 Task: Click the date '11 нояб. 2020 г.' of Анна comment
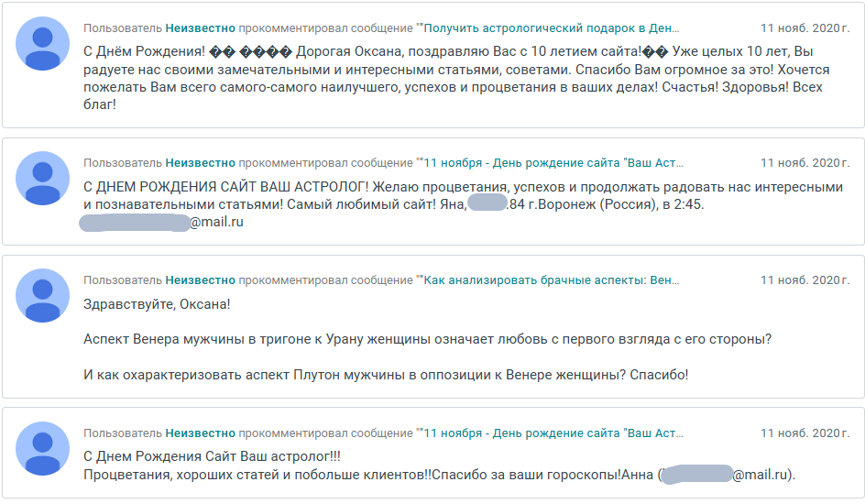click(805, 433)
